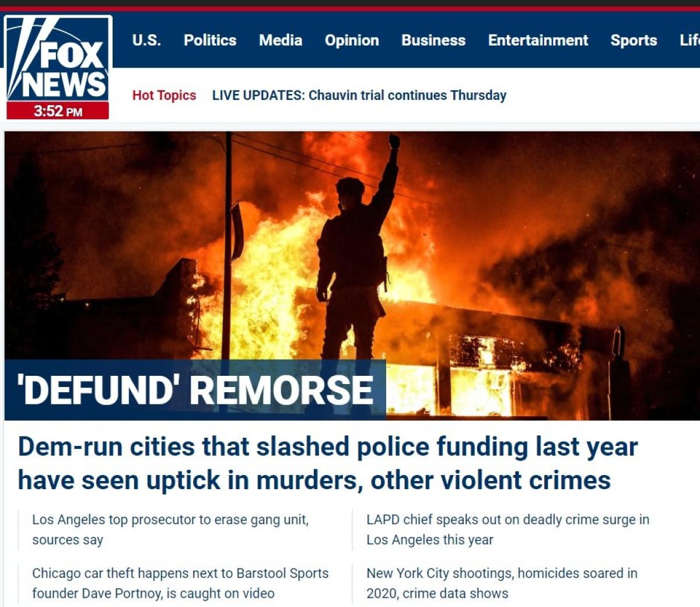Open Chauvin trial live updates link
Screen dimensions: 700x607
click(359, 95)
